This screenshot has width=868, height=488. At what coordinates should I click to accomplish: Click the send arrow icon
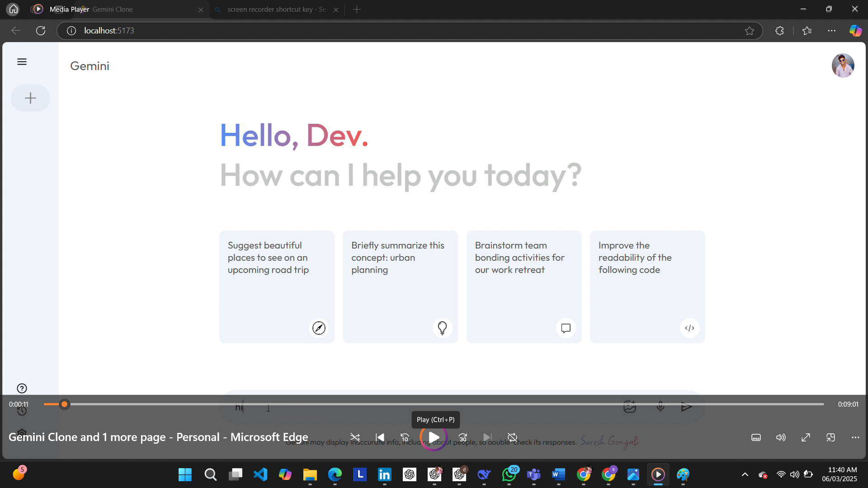[687, 407]
